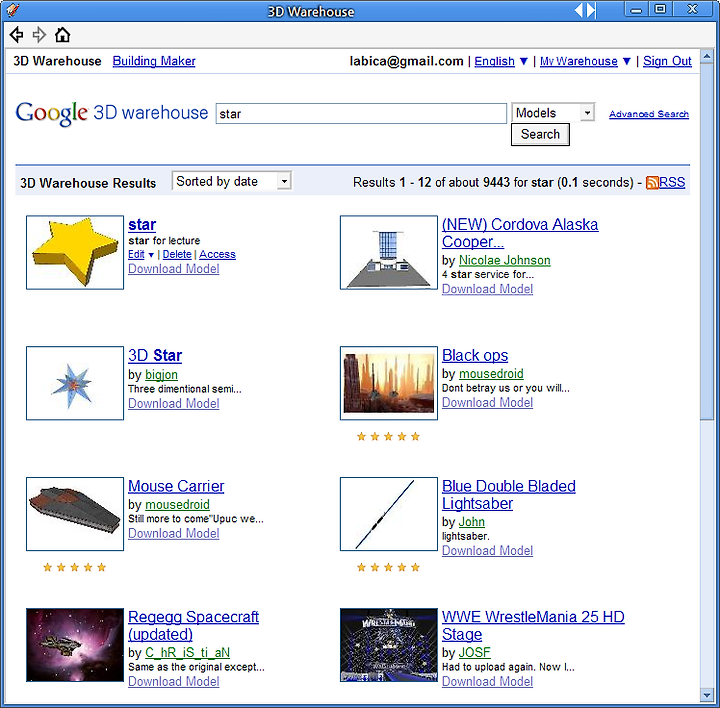This screenshot has height=708, width=720.
Task: Open author John profile
Action: [x=472, y=522]
